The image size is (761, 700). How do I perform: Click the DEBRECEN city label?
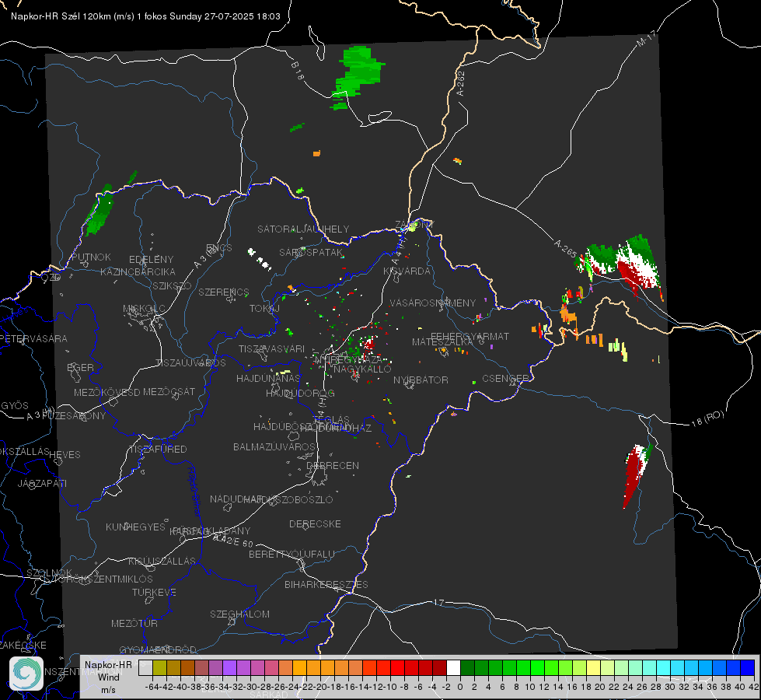333,465
